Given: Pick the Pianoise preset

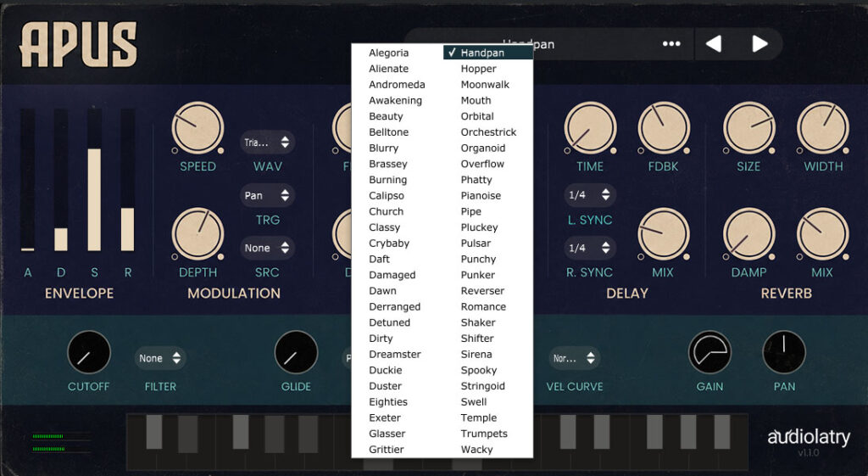Looking at the screenshot, I should point(481,196).
